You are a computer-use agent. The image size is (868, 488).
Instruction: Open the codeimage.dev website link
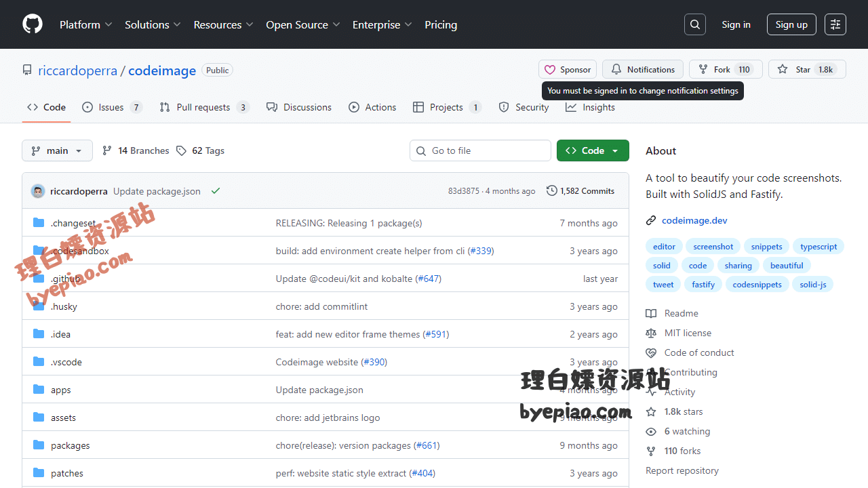pyautogui.click(x=694, y=220)
